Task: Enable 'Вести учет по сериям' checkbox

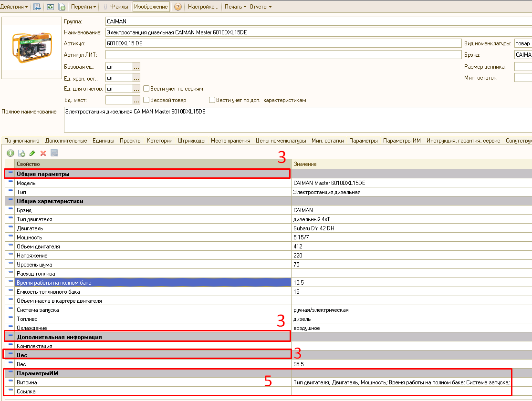Action: (146, 89)
